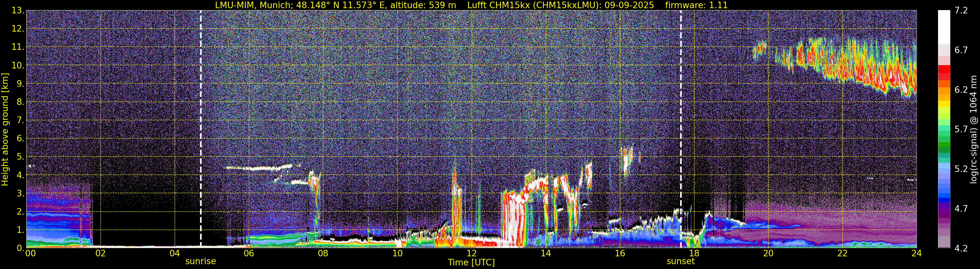This screenshot has height=269, width=980.
Task: Click the height axis tick '5.'
Action: [20, 157]
